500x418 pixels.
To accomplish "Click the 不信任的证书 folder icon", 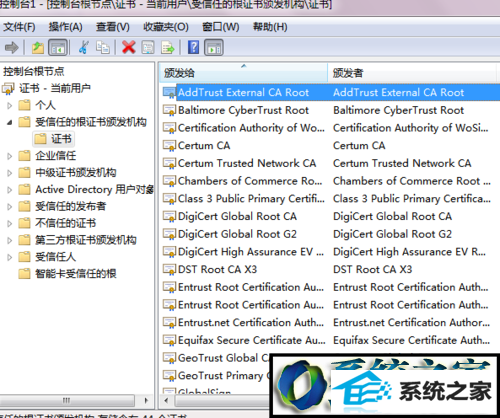I will coord(24,223).
